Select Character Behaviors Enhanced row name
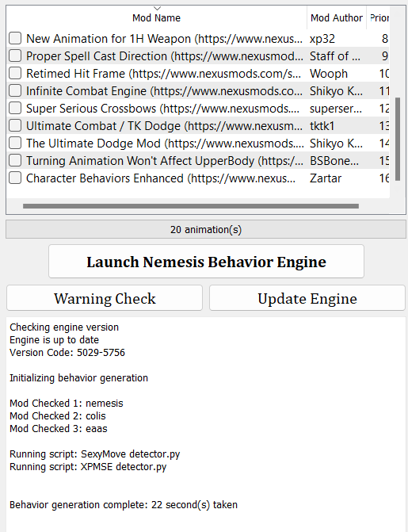The width and height of the screenshot is (408, 532). [x=161, y=178]
